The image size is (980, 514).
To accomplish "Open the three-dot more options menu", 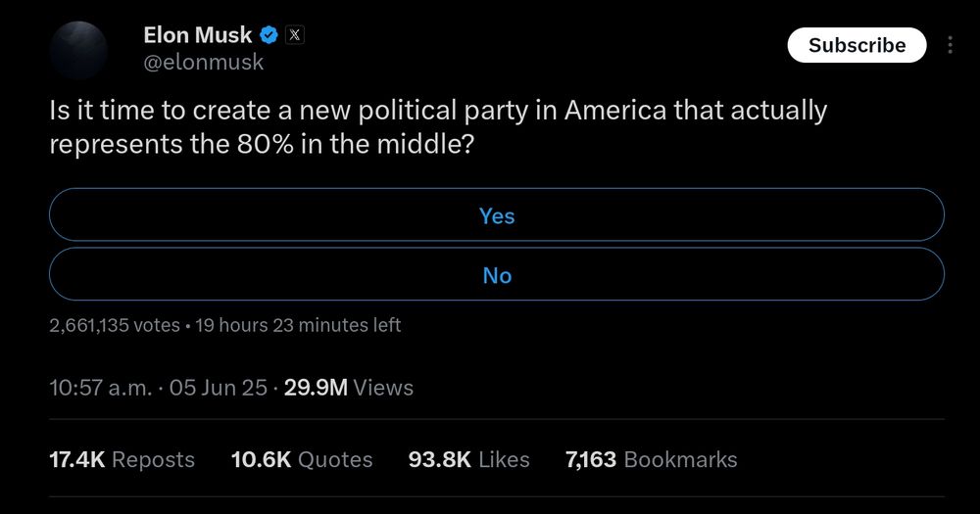I will [x=950, y=45].
